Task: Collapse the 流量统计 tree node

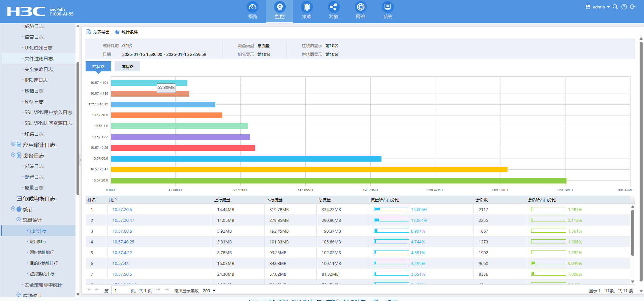Action: click(19, 220)
